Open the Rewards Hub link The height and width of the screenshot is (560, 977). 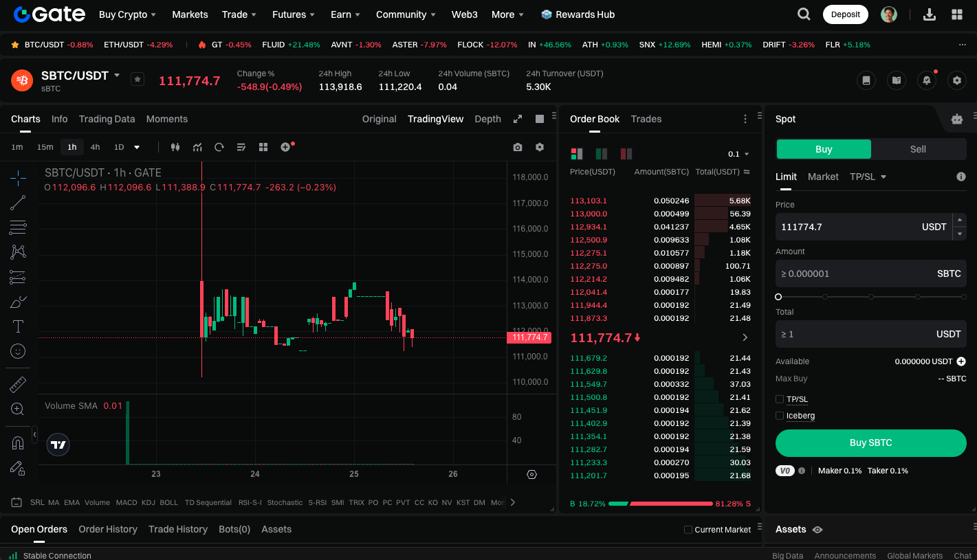coord(578,14)
